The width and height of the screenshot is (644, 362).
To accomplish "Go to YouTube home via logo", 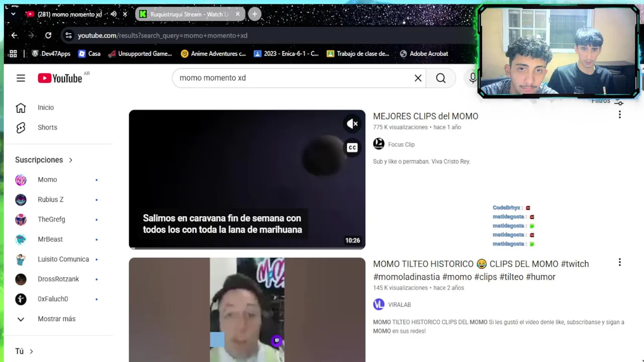I will pyautogui.click(x=60, y=78).
